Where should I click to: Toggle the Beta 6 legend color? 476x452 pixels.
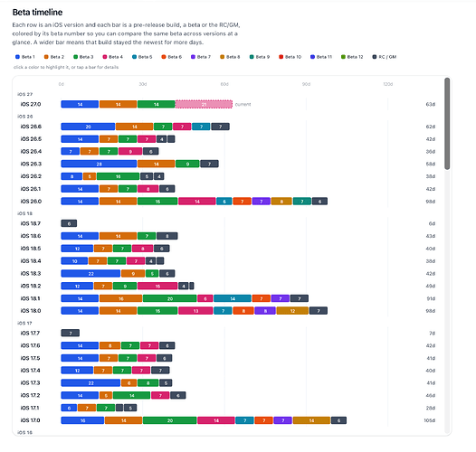point(172,57)
